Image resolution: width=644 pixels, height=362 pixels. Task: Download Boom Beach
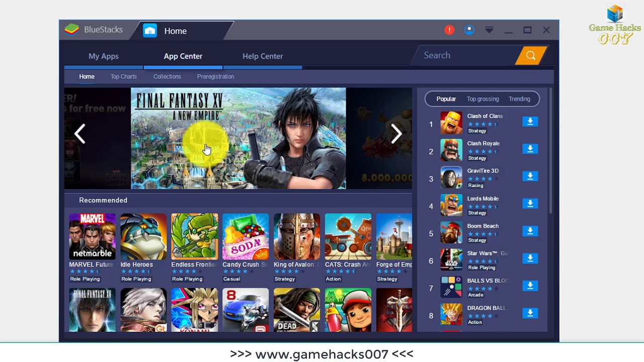coord(530,231)
